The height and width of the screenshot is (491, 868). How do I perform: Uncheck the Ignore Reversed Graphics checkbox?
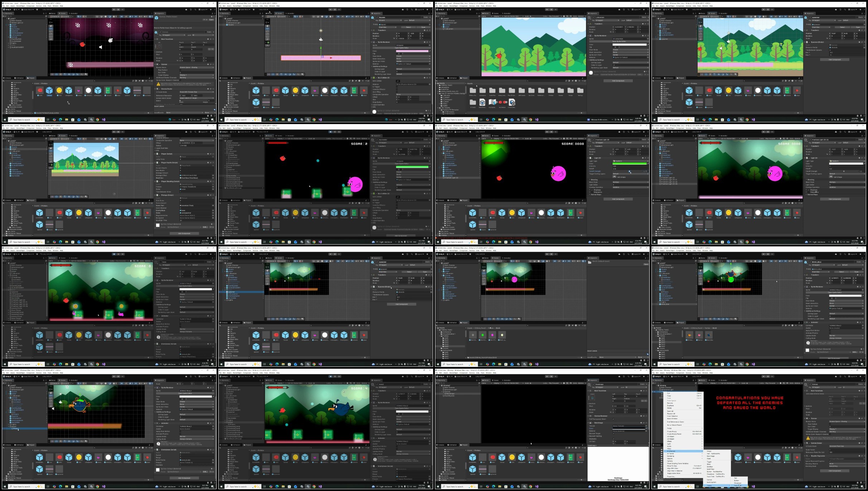click(830, 461)
